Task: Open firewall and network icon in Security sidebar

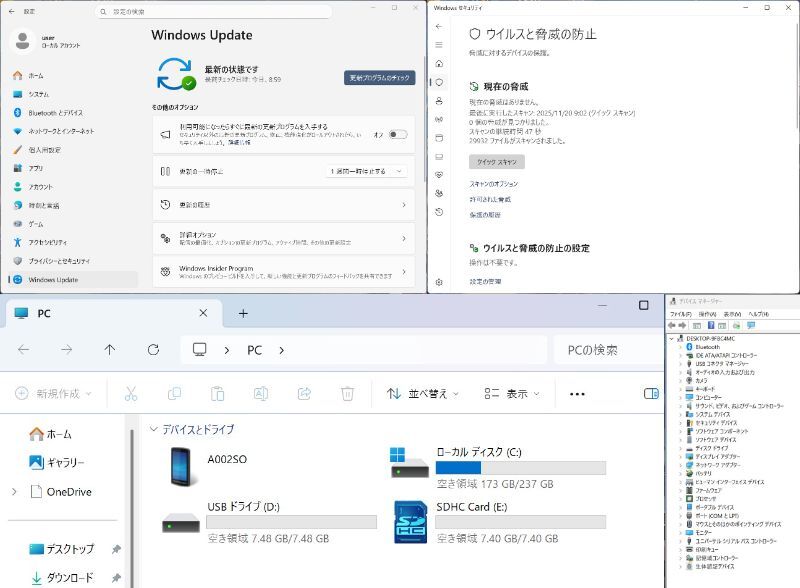Action: 439,119
